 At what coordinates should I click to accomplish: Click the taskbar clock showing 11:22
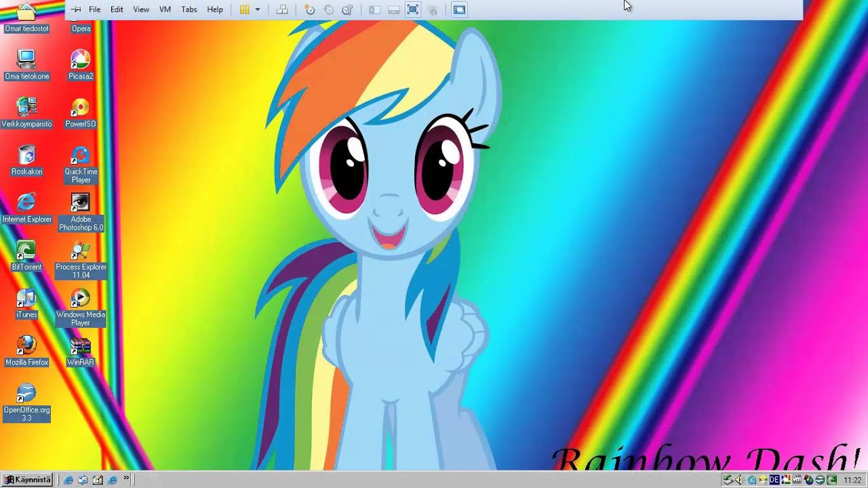point(852,480)
